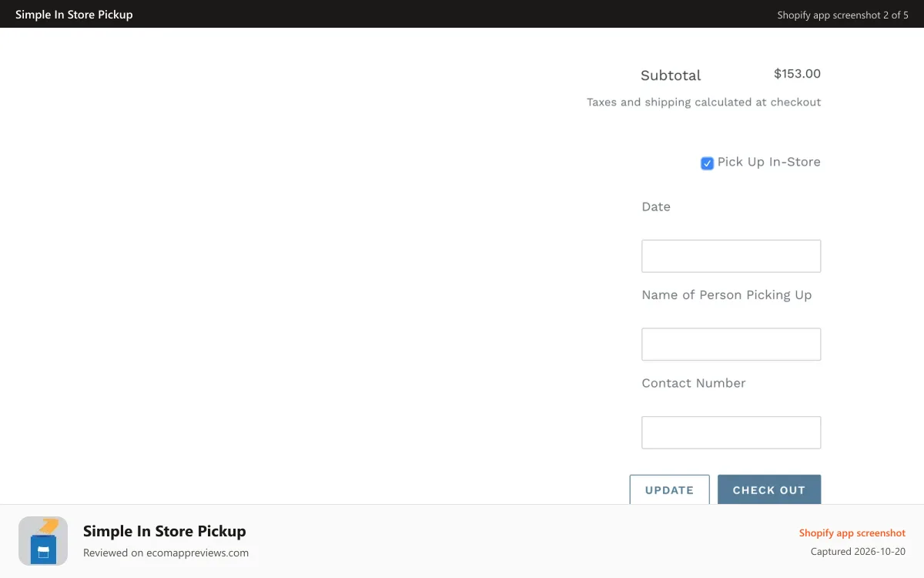Click the 'Pick Up In-Store' label text
The width and height of the screenshot is (924, 578).
tap(768, 162)
